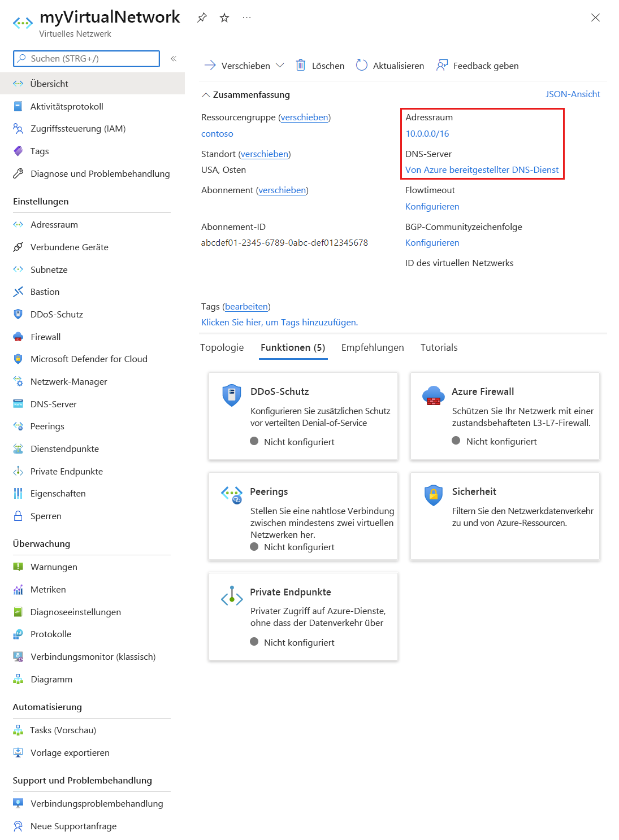Click Feedback geben button
Screen dimensions: 619x840
coord(478,66)
